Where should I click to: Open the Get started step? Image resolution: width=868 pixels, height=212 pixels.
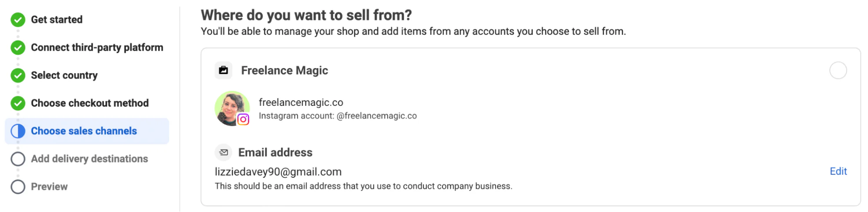point(56,20)
